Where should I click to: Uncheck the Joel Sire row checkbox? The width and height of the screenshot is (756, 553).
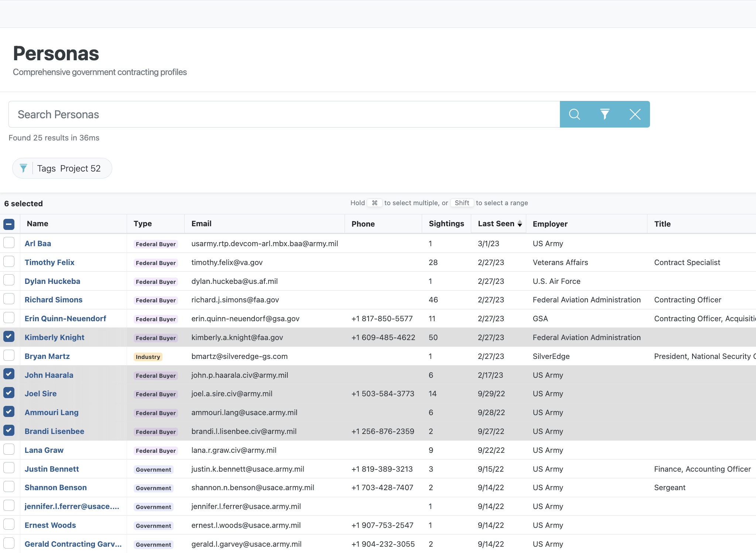(9, 393)
